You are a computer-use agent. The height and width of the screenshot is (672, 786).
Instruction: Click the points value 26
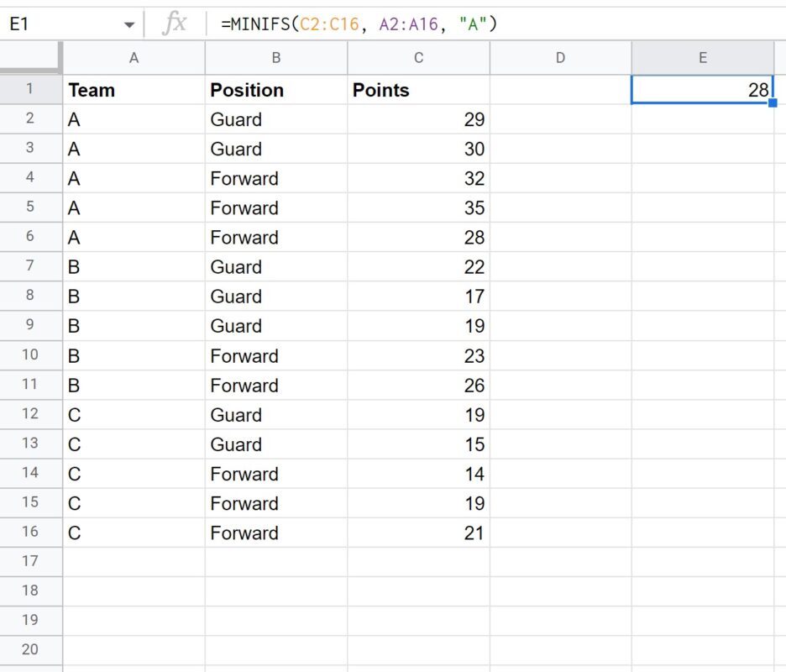(418, 386)
